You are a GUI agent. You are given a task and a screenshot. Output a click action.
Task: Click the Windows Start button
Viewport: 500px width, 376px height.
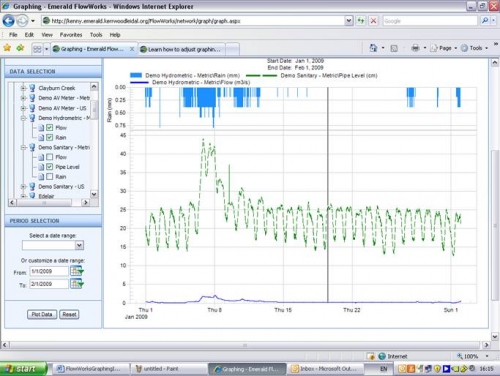(x=23, y=369)
